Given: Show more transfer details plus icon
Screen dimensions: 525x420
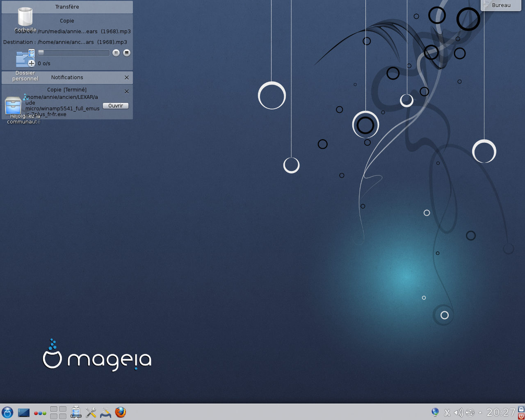Looking at the screenshot, I should (32, 63).
